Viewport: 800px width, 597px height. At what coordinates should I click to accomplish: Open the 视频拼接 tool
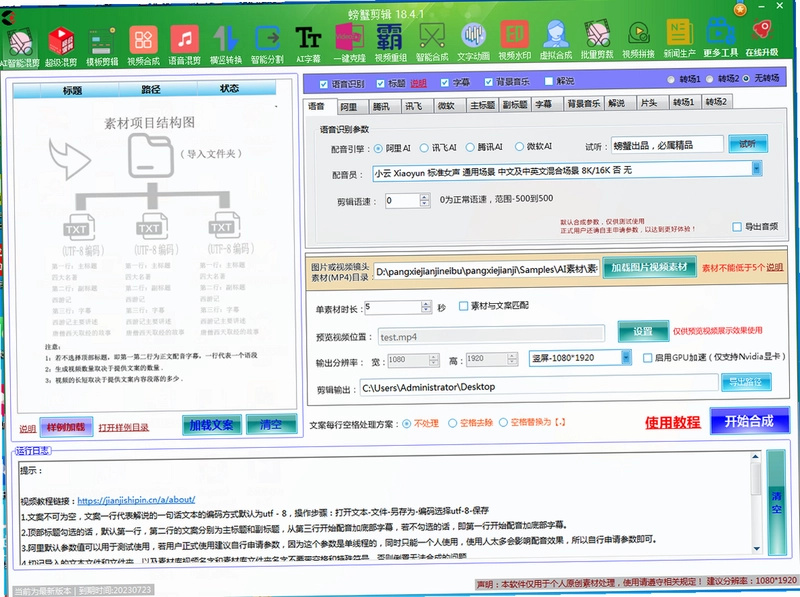638,40
